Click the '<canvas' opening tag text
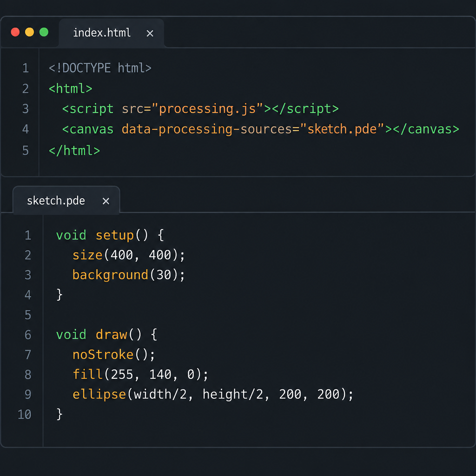Image resolution: width=476 pixels, height=476 pixels. (88, 129)
